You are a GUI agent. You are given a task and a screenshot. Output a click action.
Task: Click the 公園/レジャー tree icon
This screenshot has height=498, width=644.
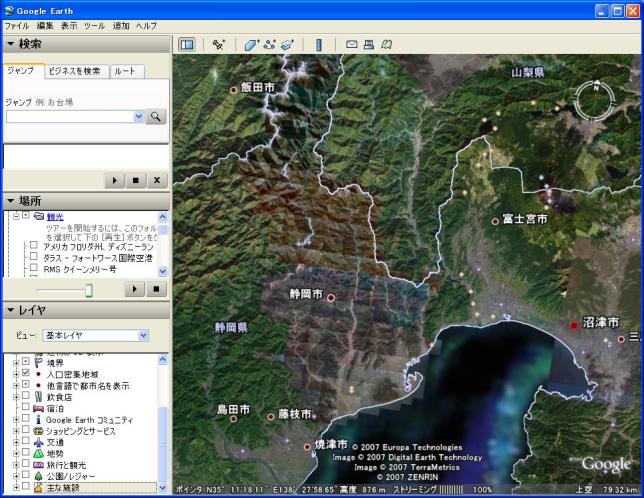(x=38, y=476)
